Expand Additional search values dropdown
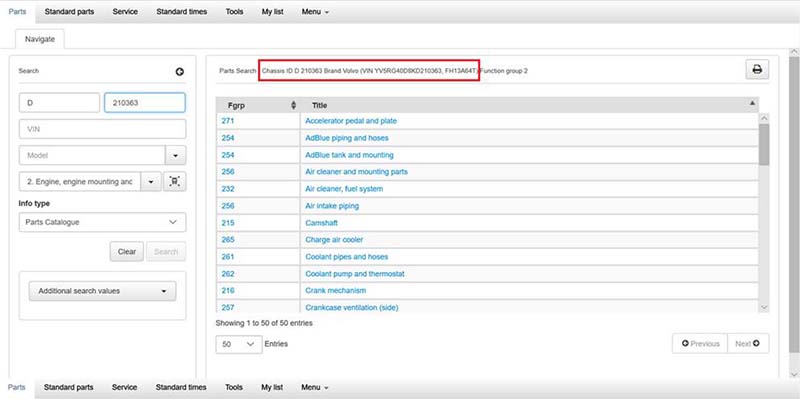This screenshot has width=800, height=399. click(x=103, y=291)
